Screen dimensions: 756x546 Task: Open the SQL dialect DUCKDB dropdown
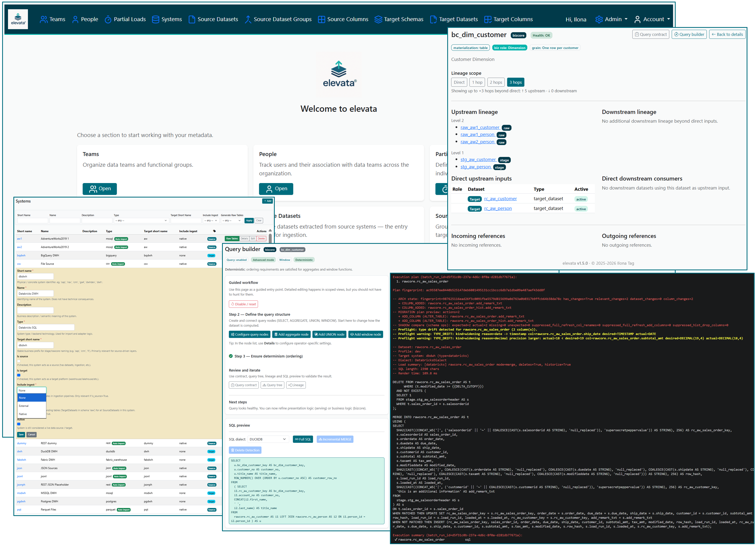click(x=268, y=439)
